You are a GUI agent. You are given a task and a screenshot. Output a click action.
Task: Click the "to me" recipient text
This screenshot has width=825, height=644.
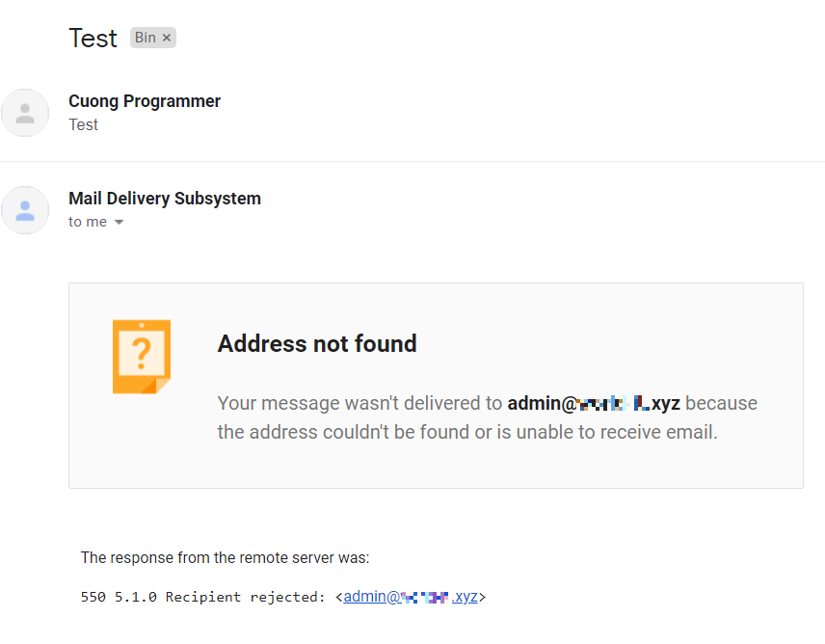pyautogui.click(x=88, y=222)
